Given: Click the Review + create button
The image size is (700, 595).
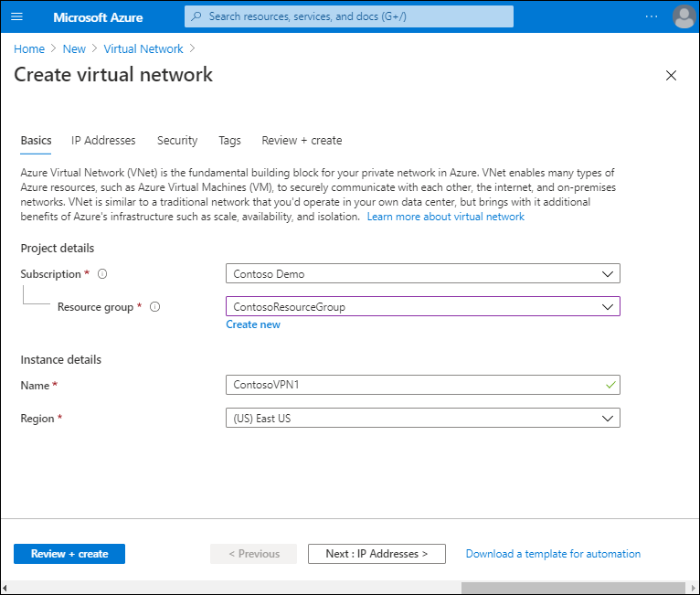Looking at the screenshot, I should click(69, 554).
